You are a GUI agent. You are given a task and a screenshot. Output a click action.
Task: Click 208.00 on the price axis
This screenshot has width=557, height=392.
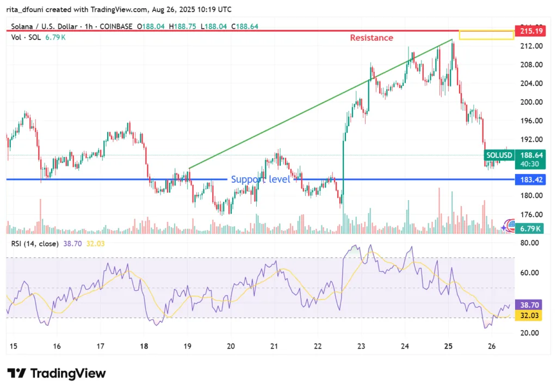[x=531, y=65]
